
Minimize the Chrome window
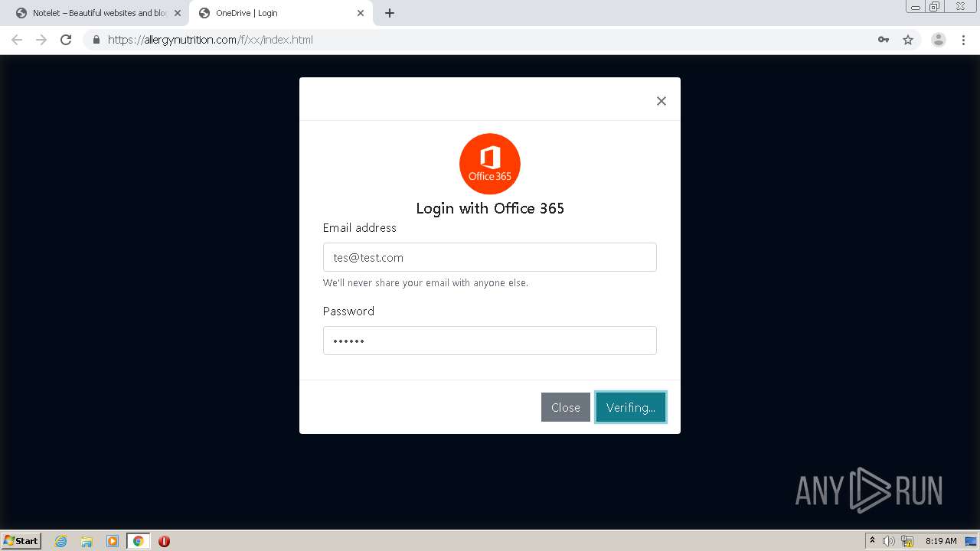(x=916, y=7)
